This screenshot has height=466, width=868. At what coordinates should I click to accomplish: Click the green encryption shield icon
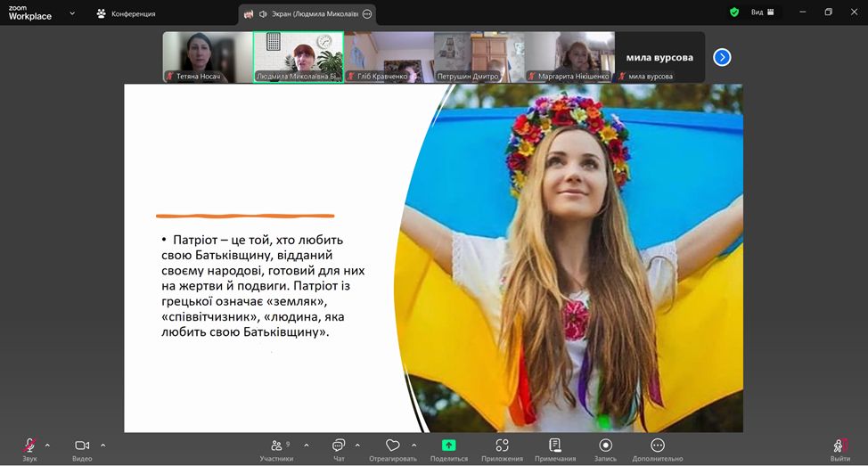(x=734, y=12)
